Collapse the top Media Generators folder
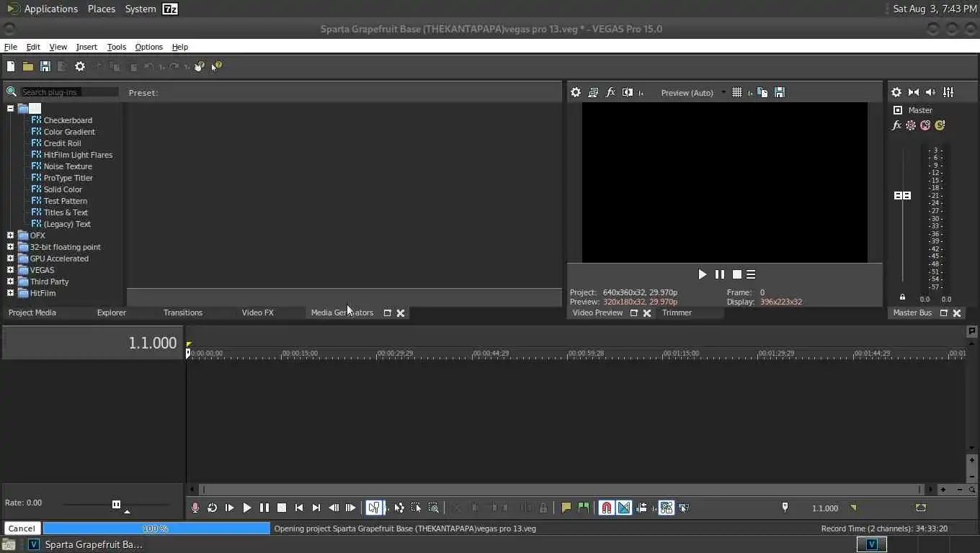The width and height of the screenshot is (980, 553). (x=10, y=109)
